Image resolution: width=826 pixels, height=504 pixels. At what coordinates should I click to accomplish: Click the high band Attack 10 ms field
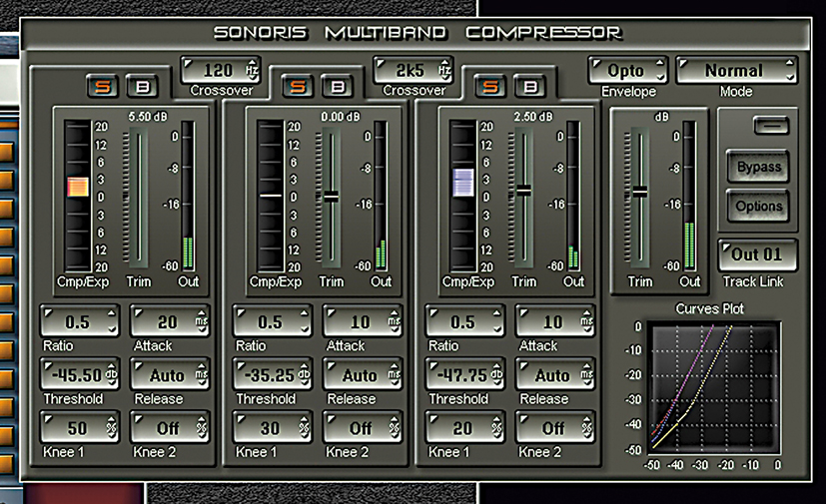coord(555,321)
